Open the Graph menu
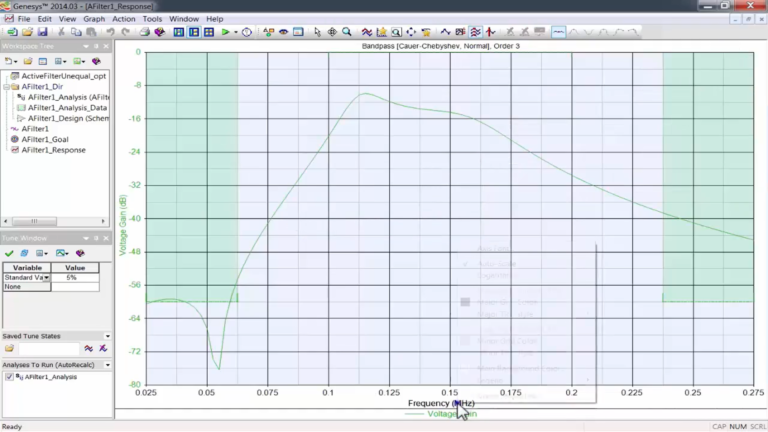 click(94, 19)
